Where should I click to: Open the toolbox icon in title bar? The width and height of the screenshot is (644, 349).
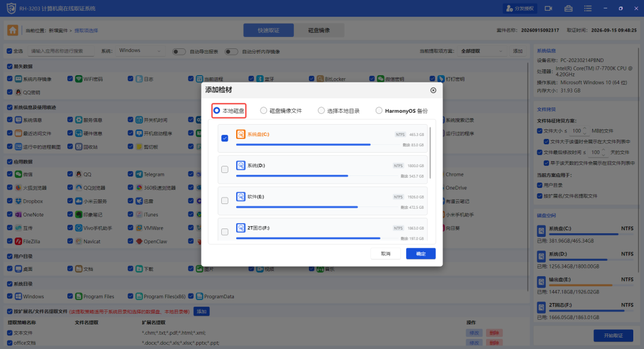[568, 8]
